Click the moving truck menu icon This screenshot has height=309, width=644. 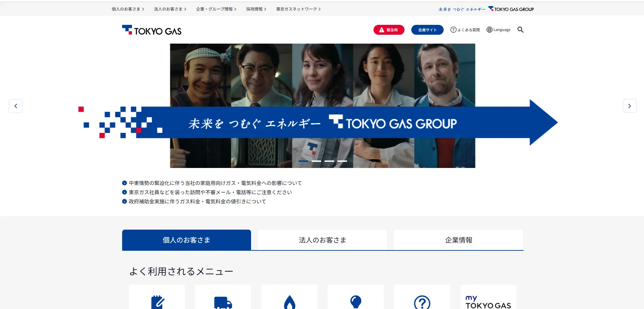point(223,303)
